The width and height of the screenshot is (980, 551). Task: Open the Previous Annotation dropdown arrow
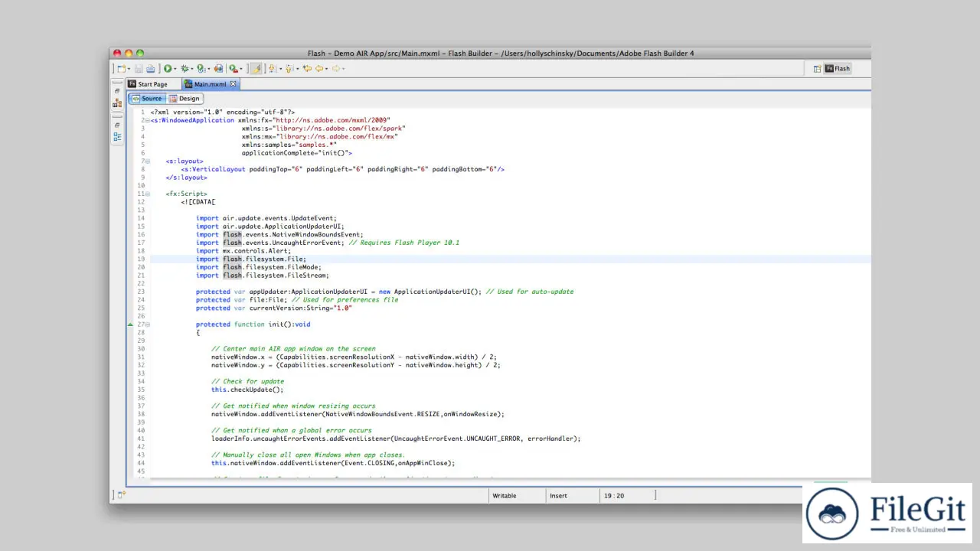click(297, 69)
